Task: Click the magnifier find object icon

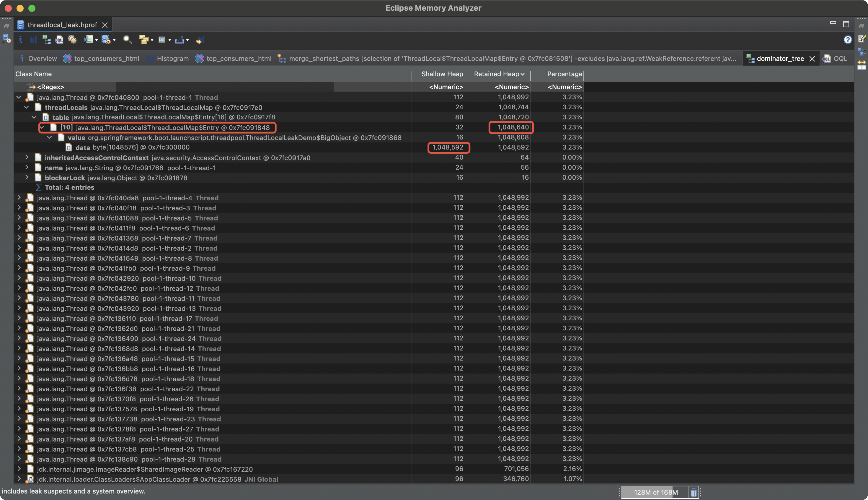Action: point(127,40)
